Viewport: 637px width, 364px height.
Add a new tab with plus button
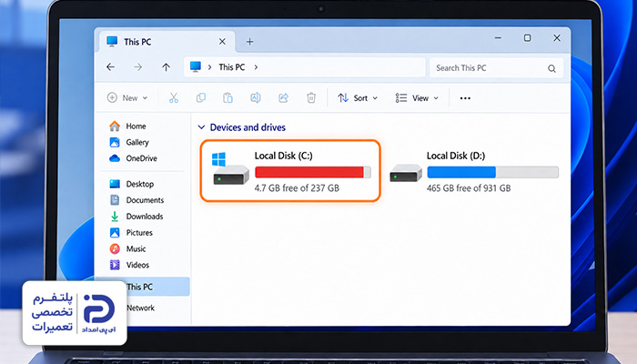(x=250, y=42)
